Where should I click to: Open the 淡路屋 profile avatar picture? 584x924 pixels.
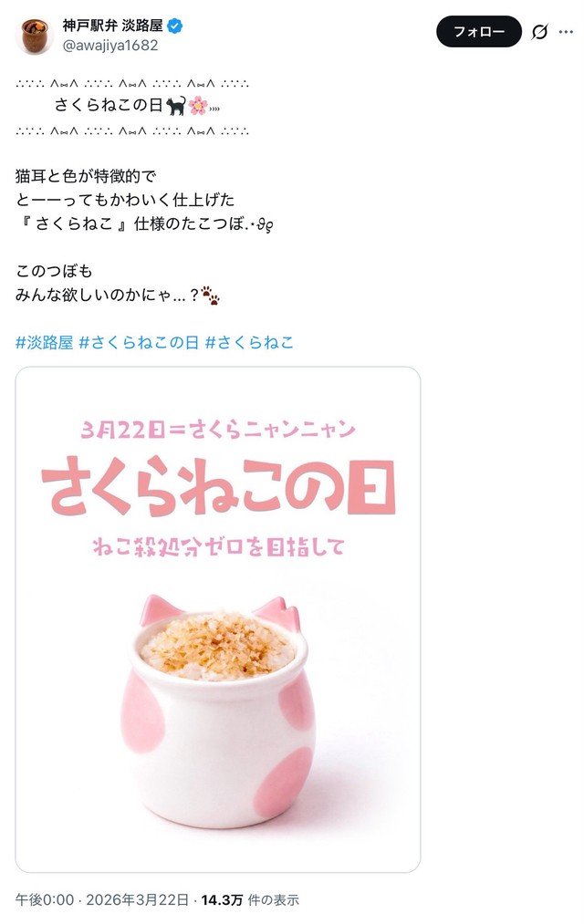click(x=34, y=36)
